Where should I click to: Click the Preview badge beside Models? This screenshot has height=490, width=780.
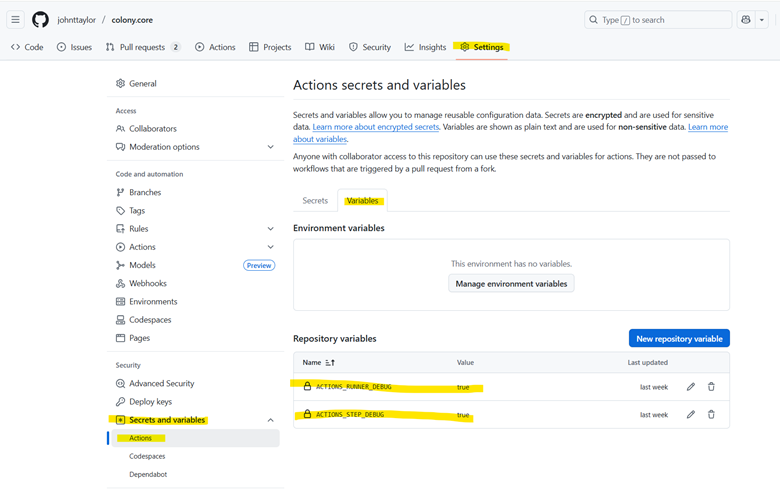259,265
